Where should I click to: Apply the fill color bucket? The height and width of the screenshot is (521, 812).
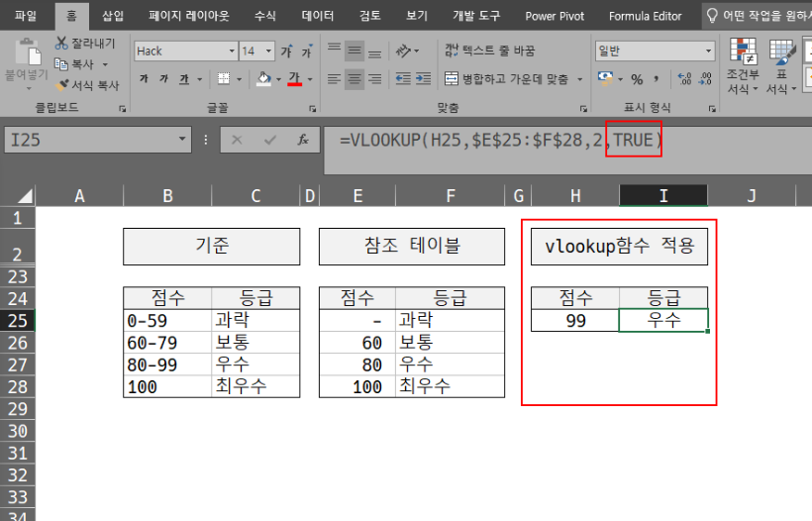click(263, 78)
